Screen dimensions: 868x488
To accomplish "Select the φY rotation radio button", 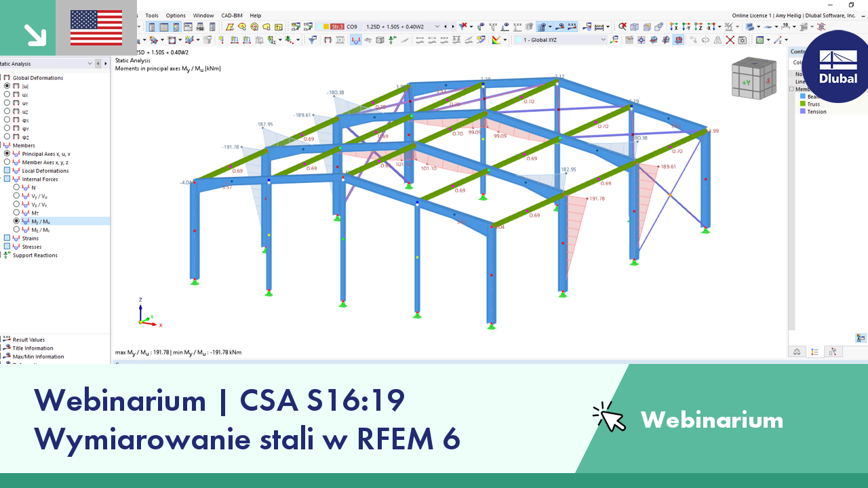I will pos(7,128).
